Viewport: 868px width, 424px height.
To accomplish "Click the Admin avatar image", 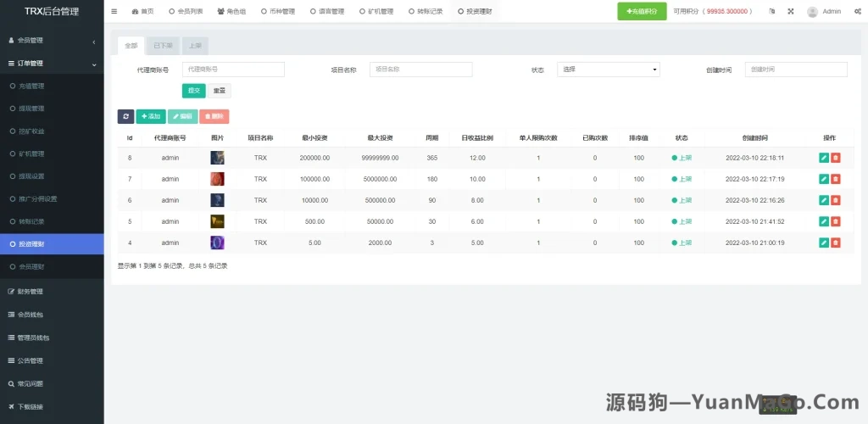I will pos(812,12).
